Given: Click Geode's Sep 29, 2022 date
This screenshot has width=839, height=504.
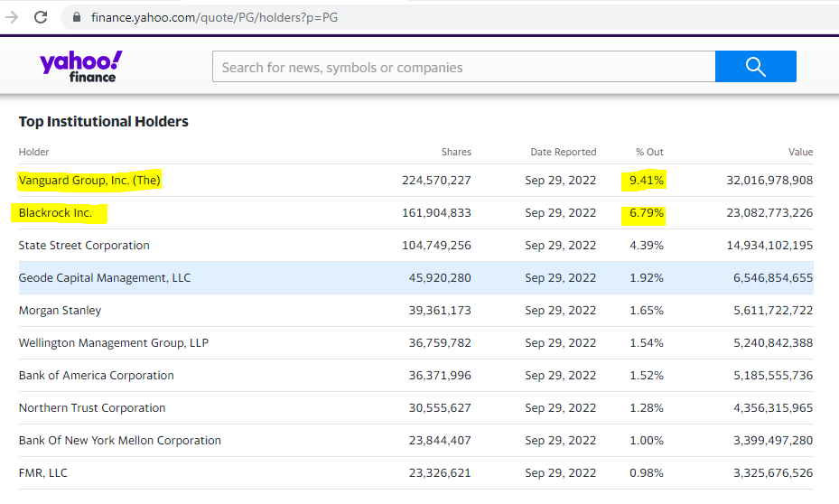Looking at the screenshot, I should tap(560, 277).
